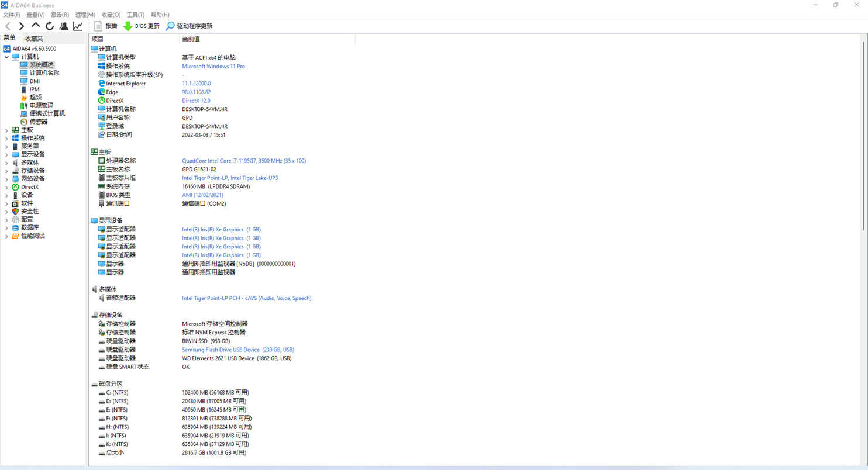Open Internet Explorer version 11.1.22000.0 link
This screenshot has height=470, width=868.
197,84
